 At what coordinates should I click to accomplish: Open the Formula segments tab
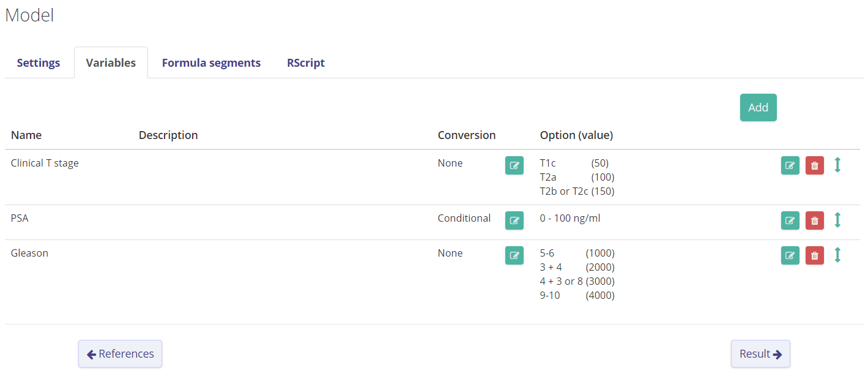click(211, 62)
